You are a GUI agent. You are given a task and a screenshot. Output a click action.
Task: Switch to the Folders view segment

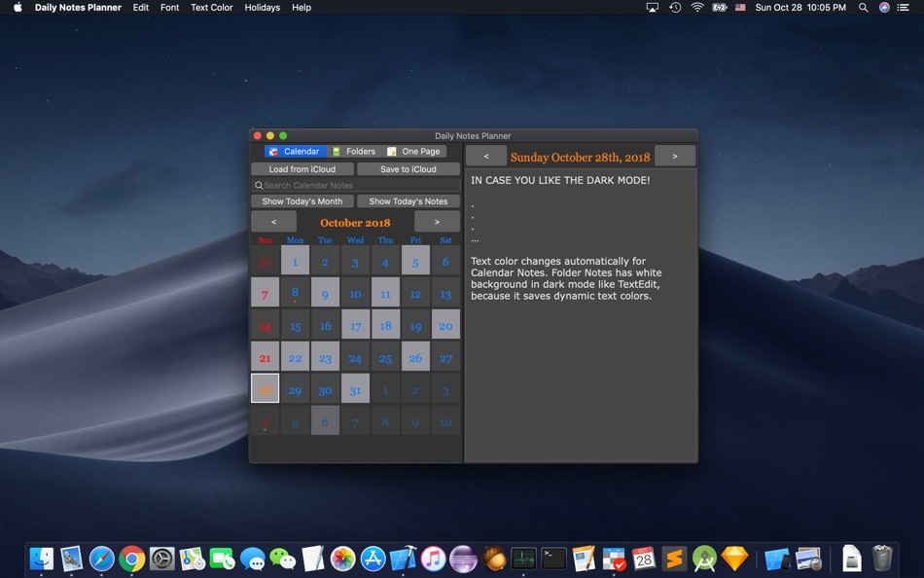pyautogui.click(x=354, y=152)
